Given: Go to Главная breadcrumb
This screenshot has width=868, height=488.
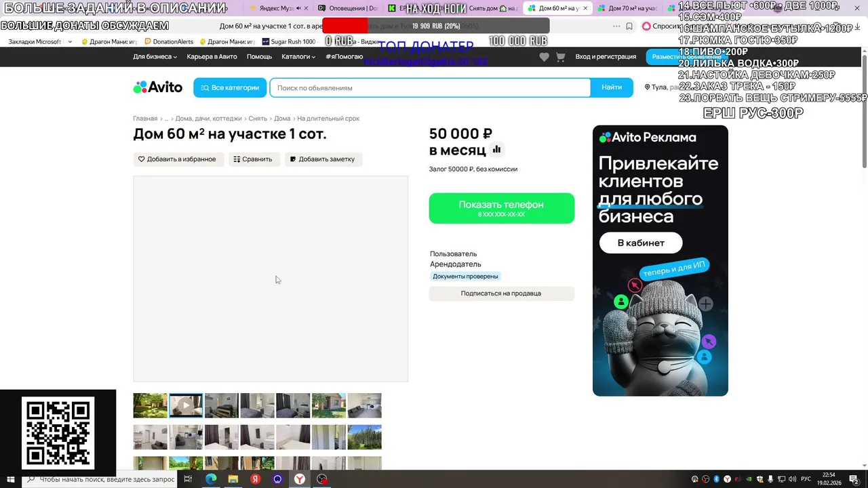Looking at the screenshot, I should tap(145, 119).
